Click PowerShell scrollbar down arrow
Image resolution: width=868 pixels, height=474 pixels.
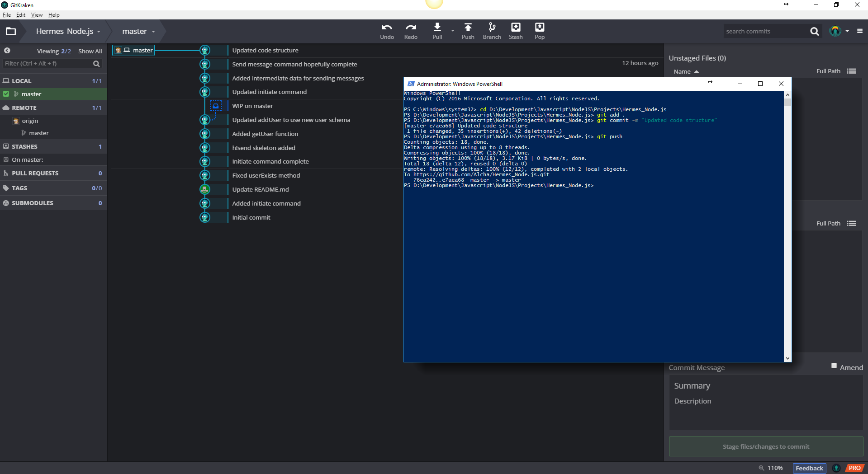pyautogui.click(x=787, y=358)
